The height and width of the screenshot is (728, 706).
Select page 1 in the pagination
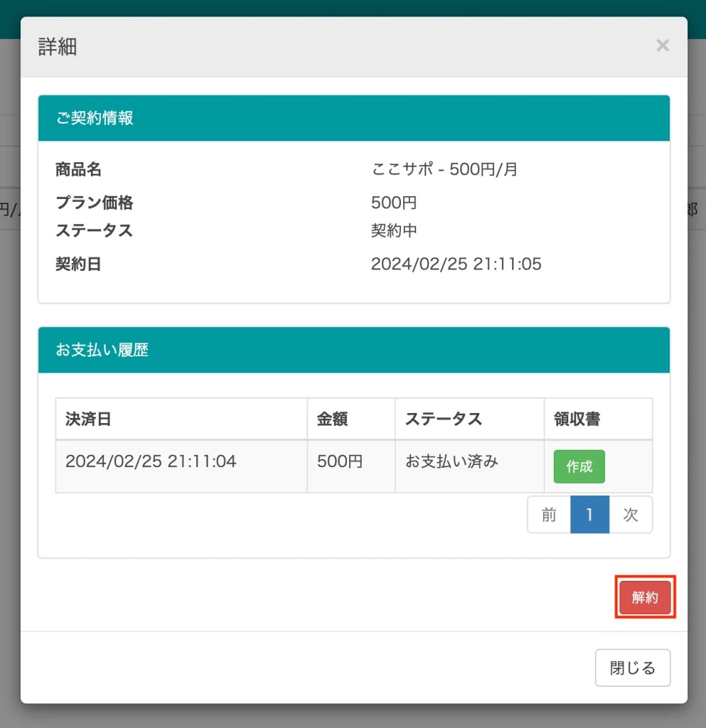[589, 515]
